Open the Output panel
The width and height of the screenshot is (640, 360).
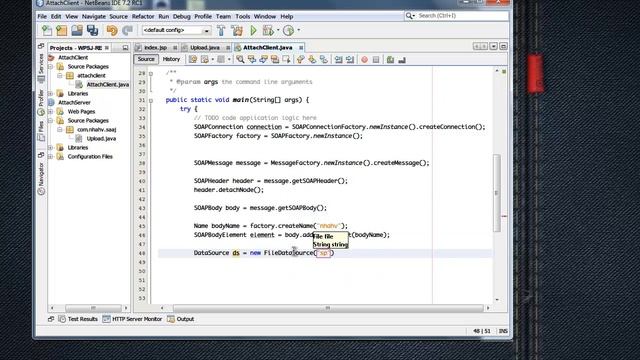coord(180,319)
